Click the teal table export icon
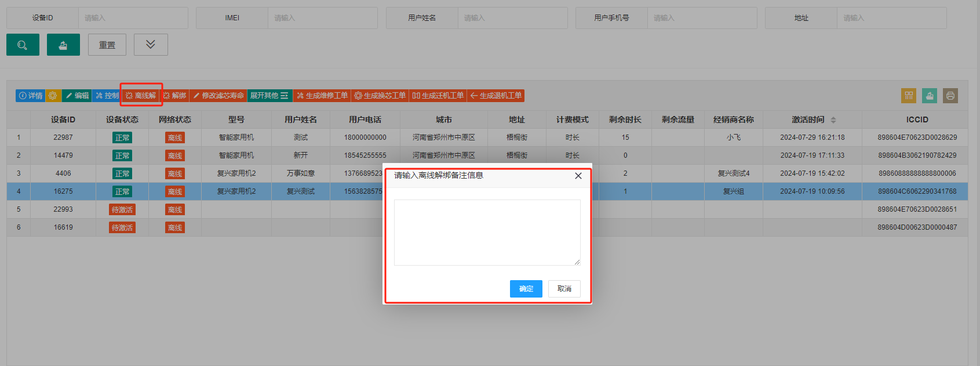Screen dimensions: 980x366 point(930,96)
